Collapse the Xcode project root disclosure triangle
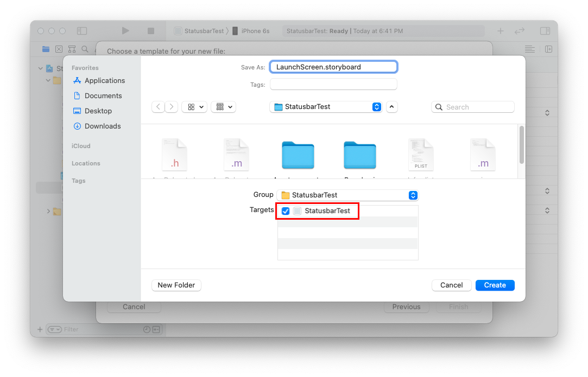Image resolution: width=588 pixels, height=377 pixels. 41,68
